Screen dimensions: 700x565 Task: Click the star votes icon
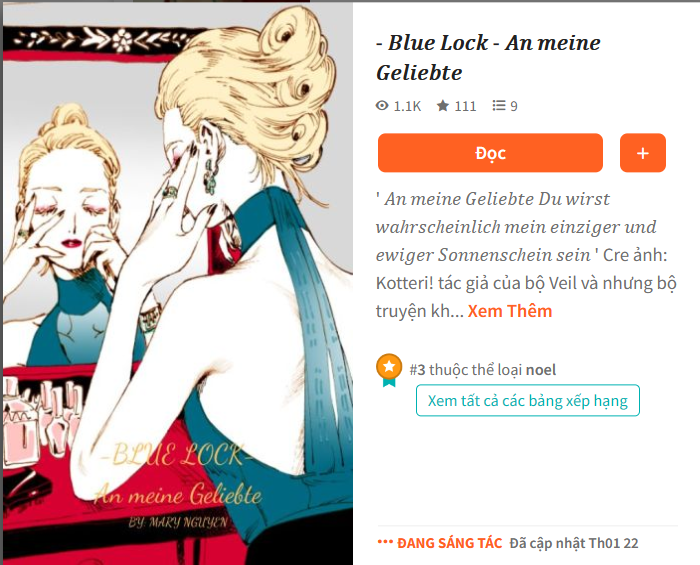pyautogui.click(x=443, y=106)
